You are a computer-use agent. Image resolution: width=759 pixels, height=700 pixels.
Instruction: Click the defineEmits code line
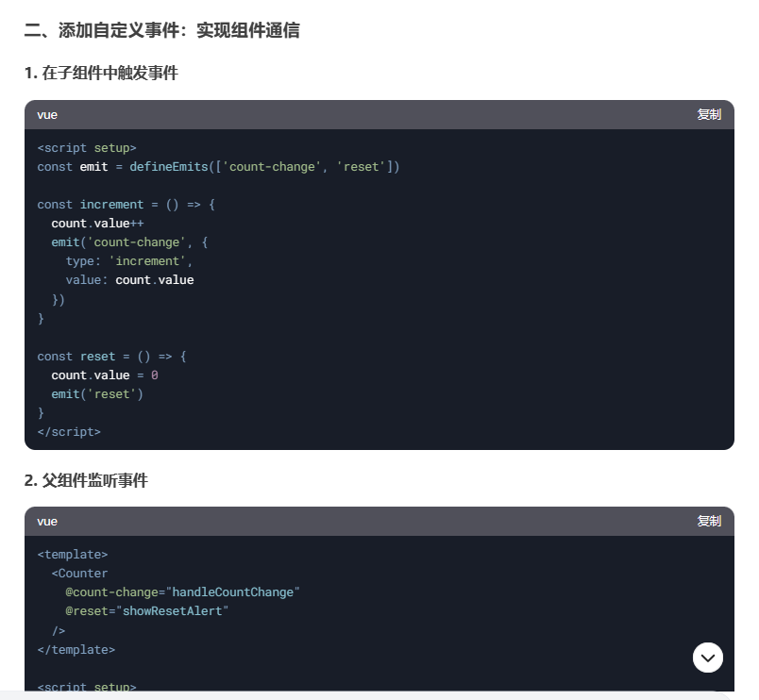(x=218, y=167)
